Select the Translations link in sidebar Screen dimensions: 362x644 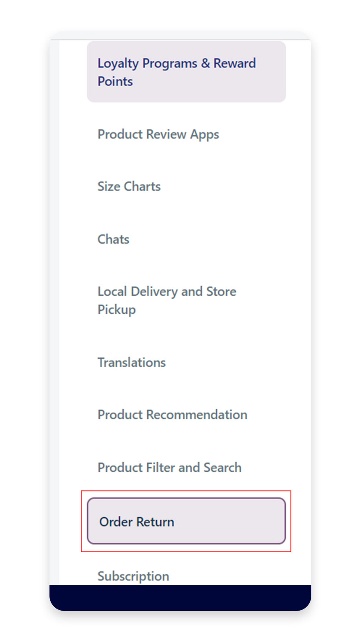click(x=132, y=362)
